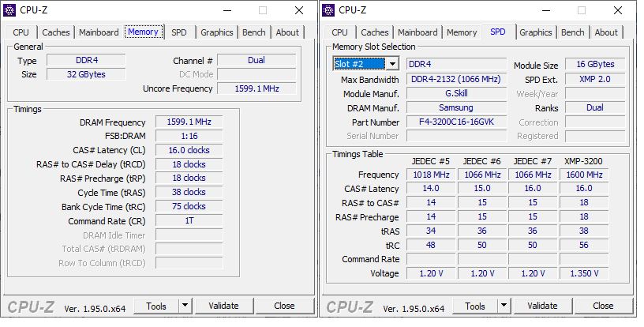
Task: Click the empty DRAM Idle Timer field
Action: (x=189, y=235)
